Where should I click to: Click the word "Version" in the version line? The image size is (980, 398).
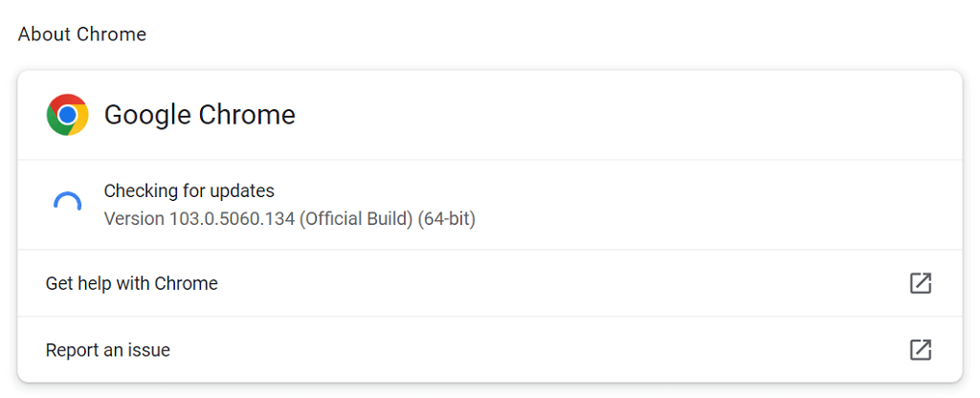tap(134, 219)
